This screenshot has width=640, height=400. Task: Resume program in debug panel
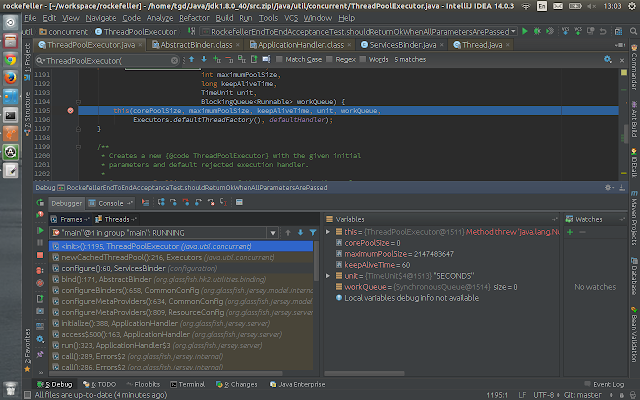(40, 231)
